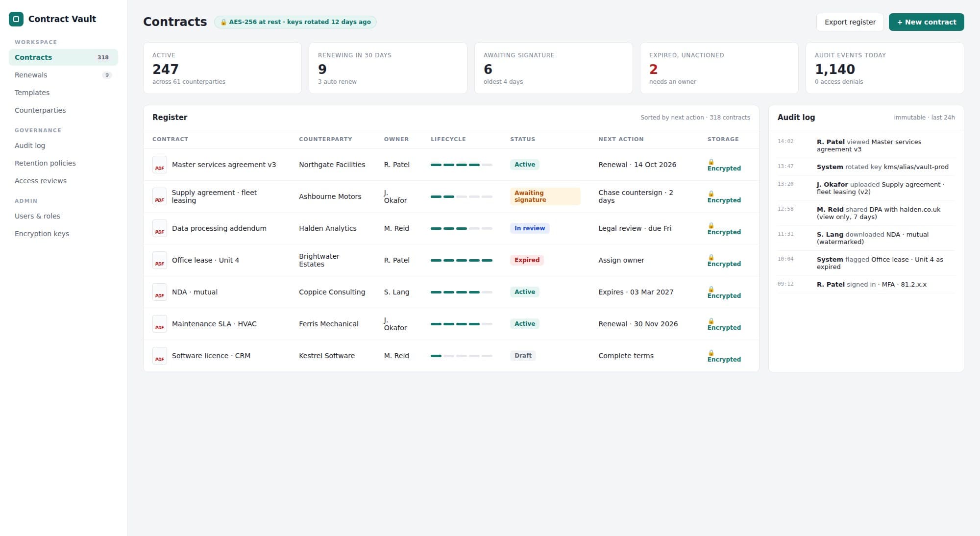
Task: Click 'Assign owner' next action
Action: (x=621, y=260)
